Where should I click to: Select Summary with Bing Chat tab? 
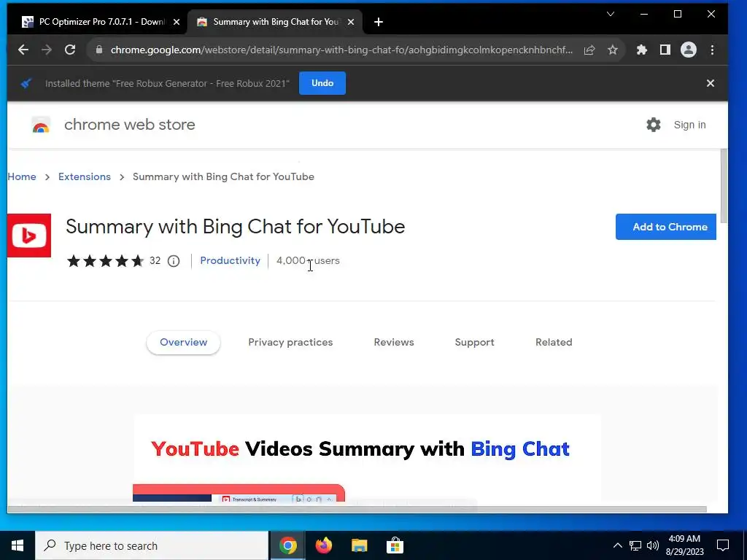[x=275, y=22]
